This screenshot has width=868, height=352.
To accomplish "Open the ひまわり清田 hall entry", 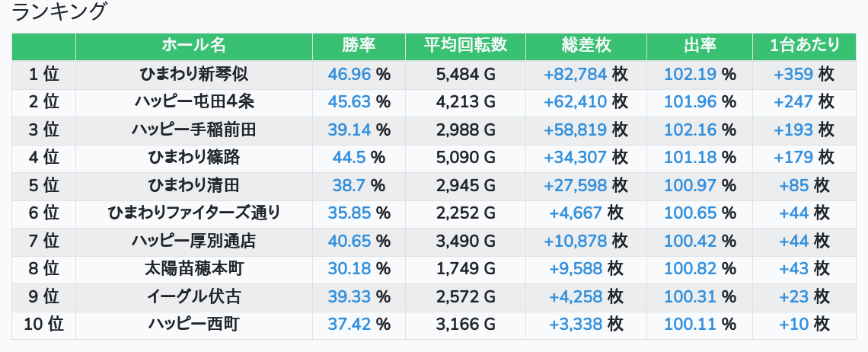I will (193, 185).
